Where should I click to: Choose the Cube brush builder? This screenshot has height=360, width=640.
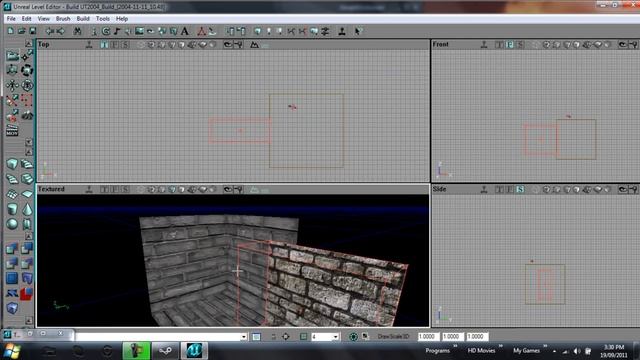pyautogui.click(x=12, y=164)
